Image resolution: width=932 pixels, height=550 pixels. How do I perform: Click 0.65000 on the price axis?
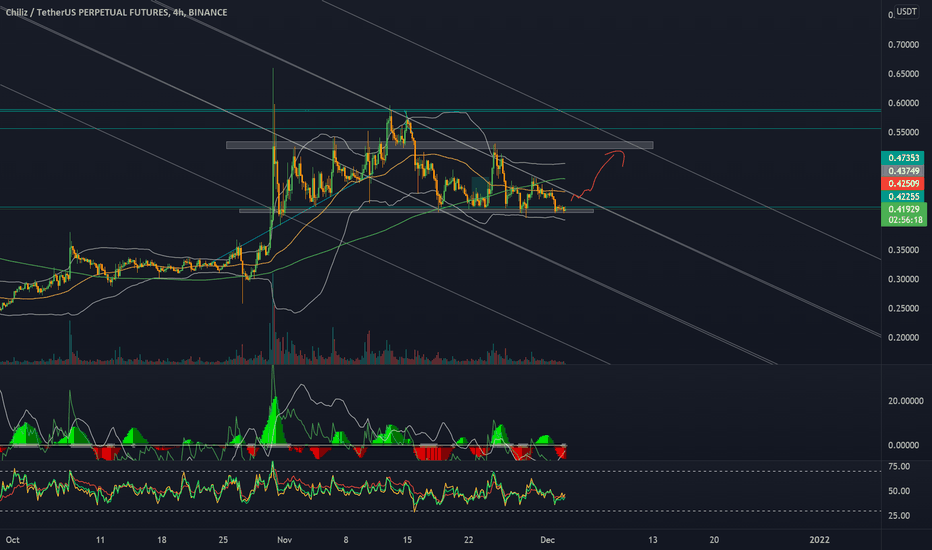[x=903, y=74]
